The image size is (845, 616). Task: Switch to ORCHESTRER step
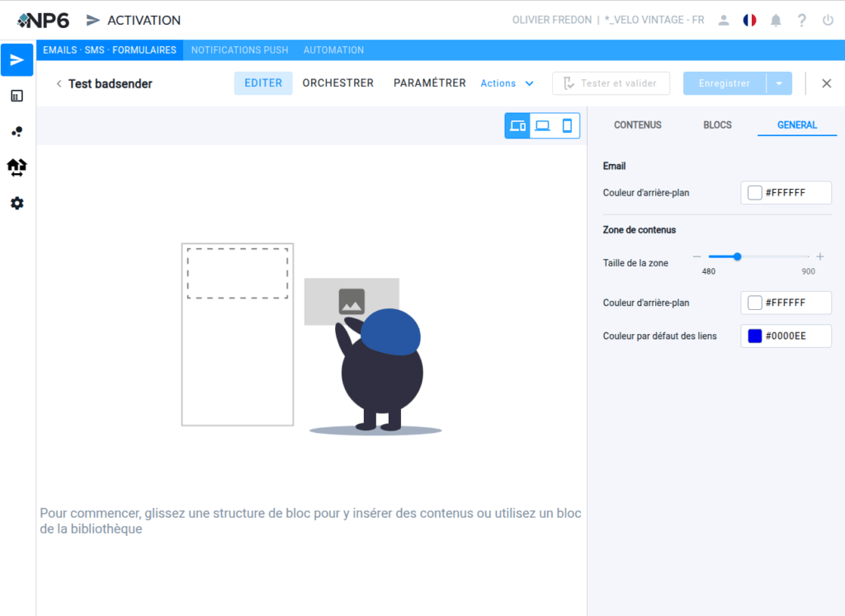point(338,83)
